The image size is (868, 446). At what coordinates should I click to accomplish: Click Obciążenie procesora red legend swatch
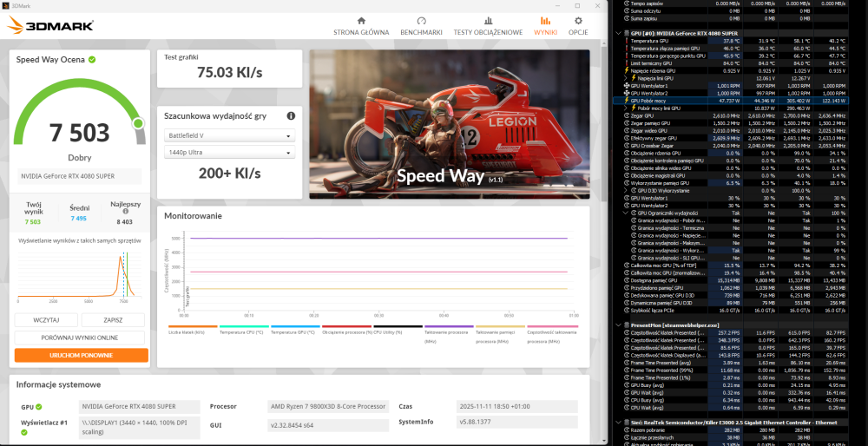click(x=345, y=327)
